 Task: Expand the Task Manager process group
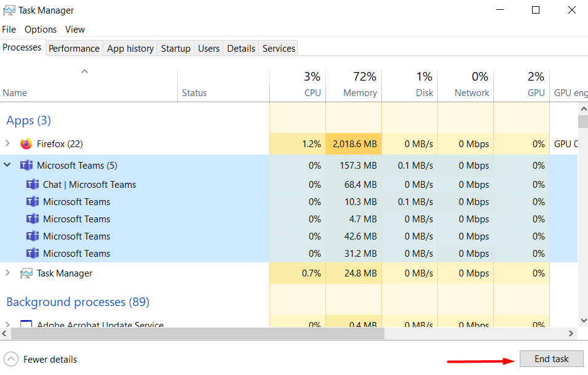tap(7, 273)
